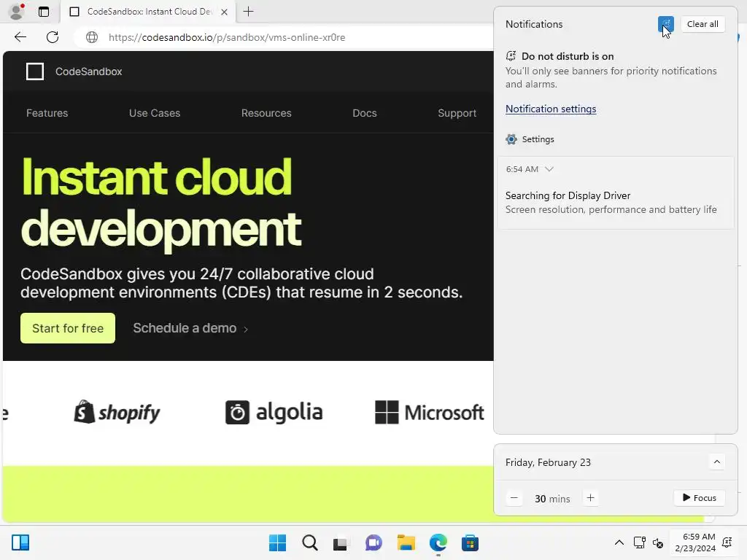
Task: Toggle the do not disturb bell button
Action: [665, 24]
